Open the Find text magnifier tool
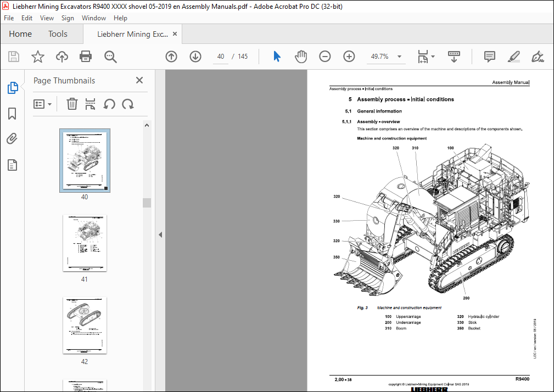The image size is (554, 392). click(x=110, y=57)
